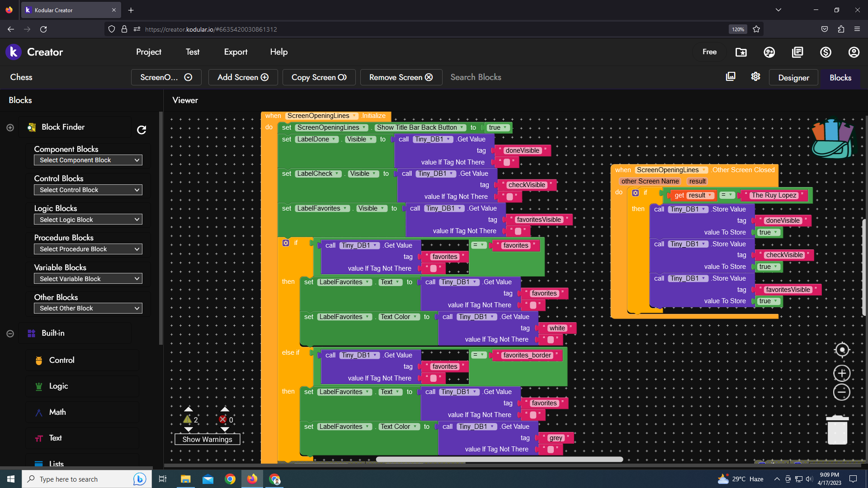Screen dimensions: 868x488
Task: Open the asset manager icon
Action: pyautogui.click(x=731, y=77)
